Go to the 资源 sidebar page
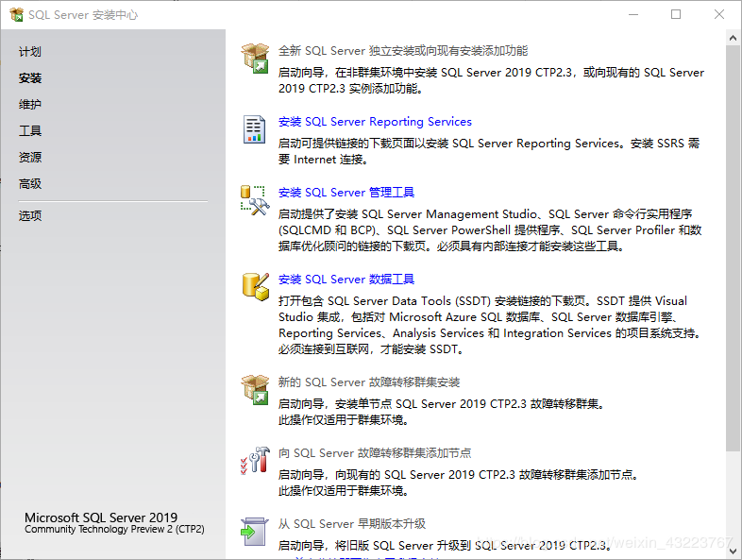This screenshot has height=560, width=742. [30, 157]
